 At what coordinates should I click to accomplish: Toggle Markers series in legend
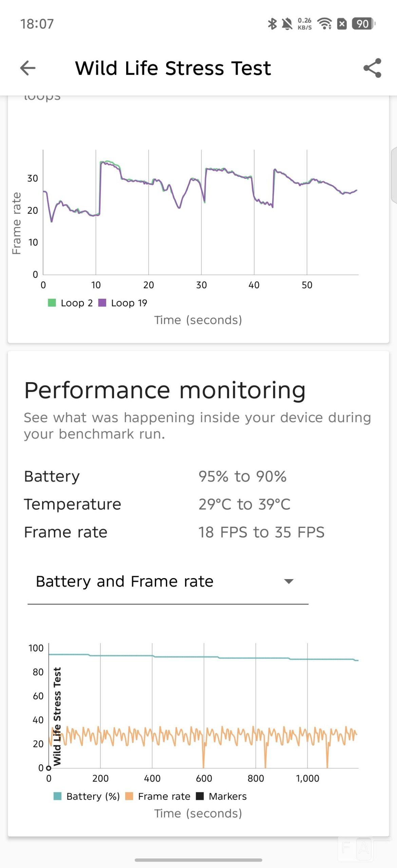(x=222, y=796)
